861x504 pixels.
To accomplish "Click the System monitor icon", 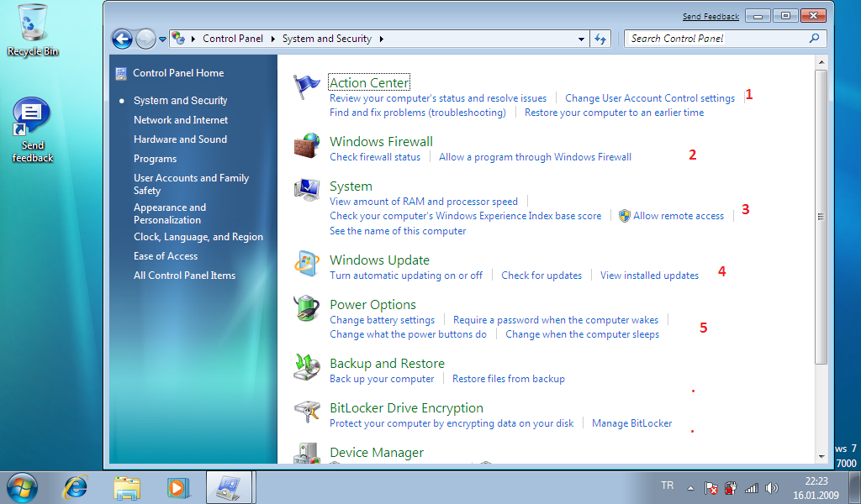I will pos(306,191).
